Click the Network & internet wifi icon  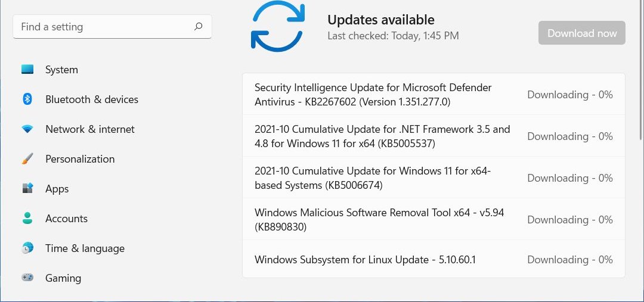27,129
